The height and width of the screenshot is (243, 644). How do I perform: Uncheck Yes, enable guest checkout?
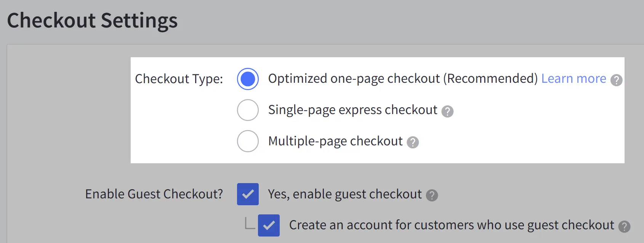coord(248,195)
